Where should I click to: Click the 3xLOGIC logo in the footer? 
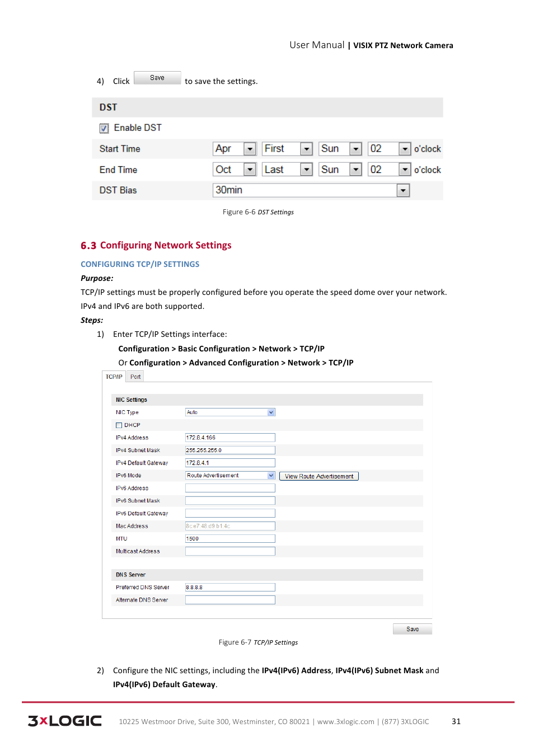(65, 721)
